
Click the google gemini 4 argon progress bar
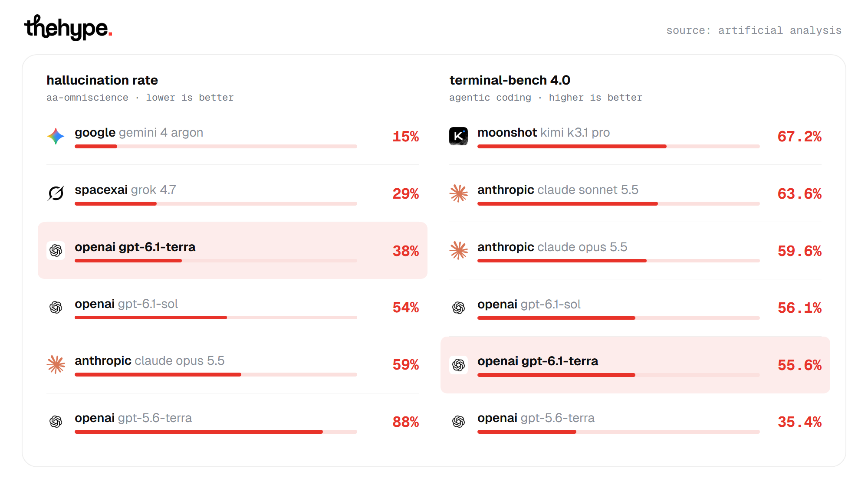click(216, 147)
